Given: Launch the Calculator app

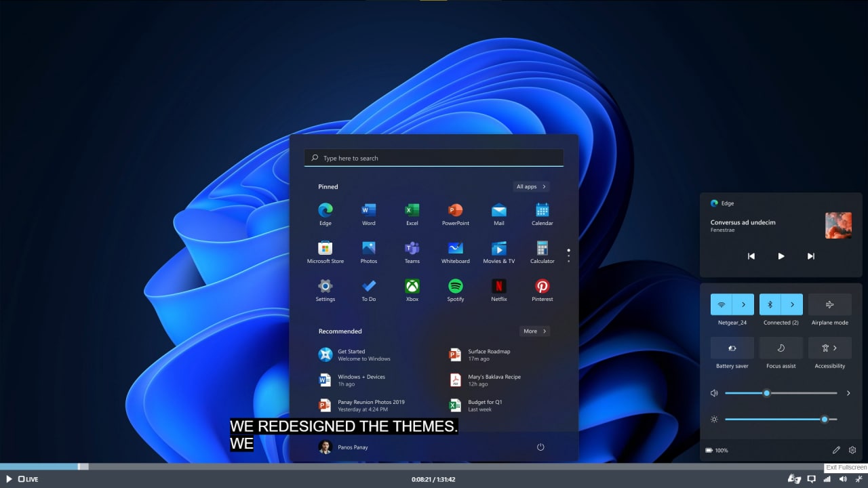Looking at the screenshot, I should [x=542, y=252].
